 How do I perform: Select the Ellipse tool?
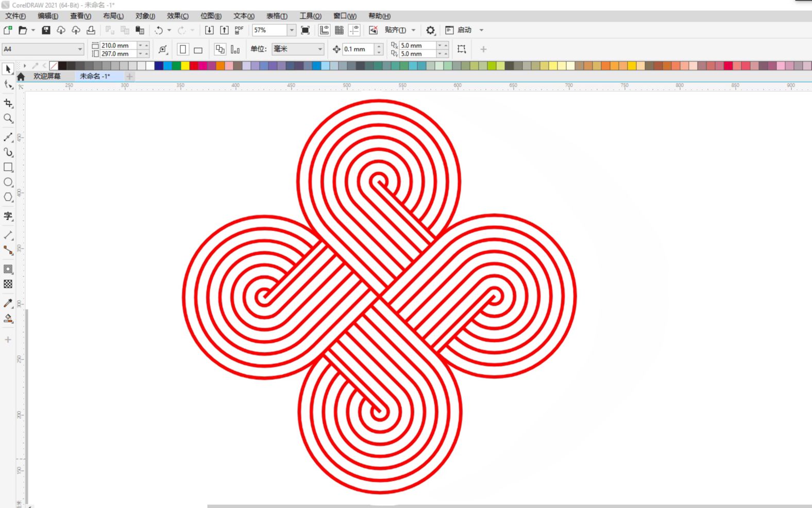pyautogui.click(x=8, y=182)
